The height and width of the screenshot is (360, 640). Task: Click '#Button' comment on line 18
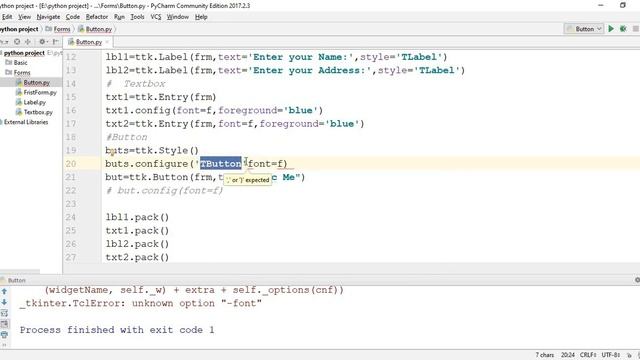tap(127, 137)
